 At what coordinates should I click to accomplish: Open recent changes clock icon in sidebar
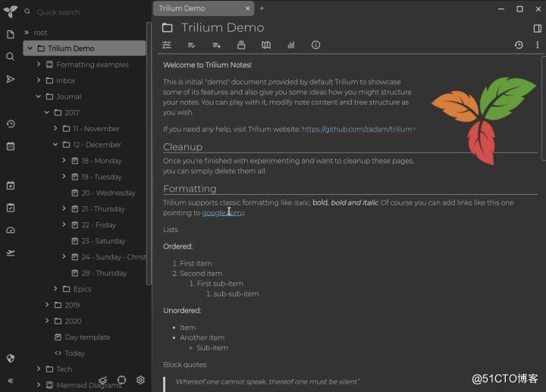click(11, 124)
